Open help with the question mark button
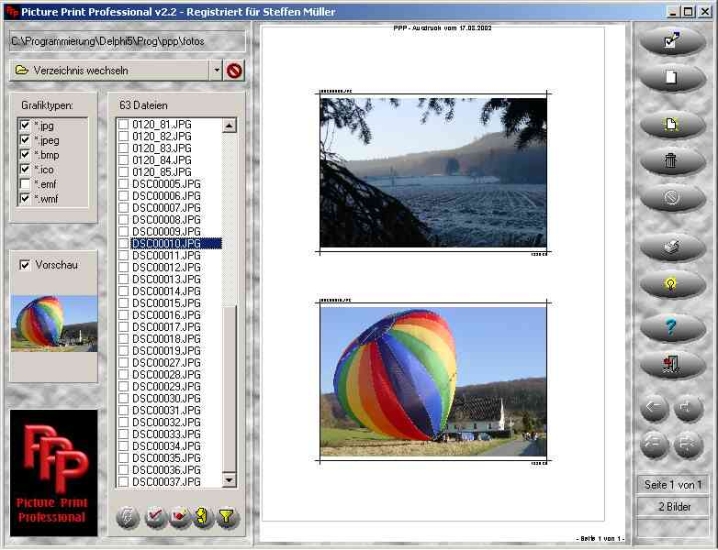This screenshot has height=550, width=718. pyautogui.click(x=671, y=325)
